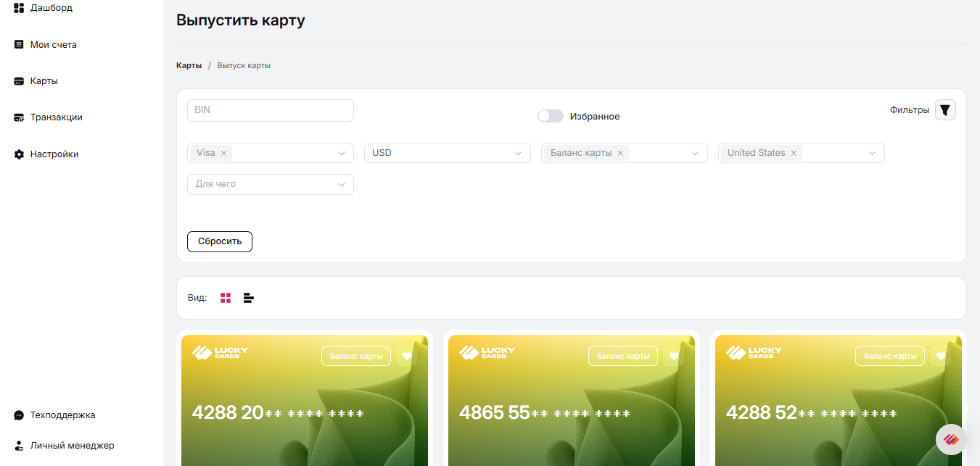Open the Для чего dropdown
Viewport: 980px width, 466px height.
coord(271,184)
